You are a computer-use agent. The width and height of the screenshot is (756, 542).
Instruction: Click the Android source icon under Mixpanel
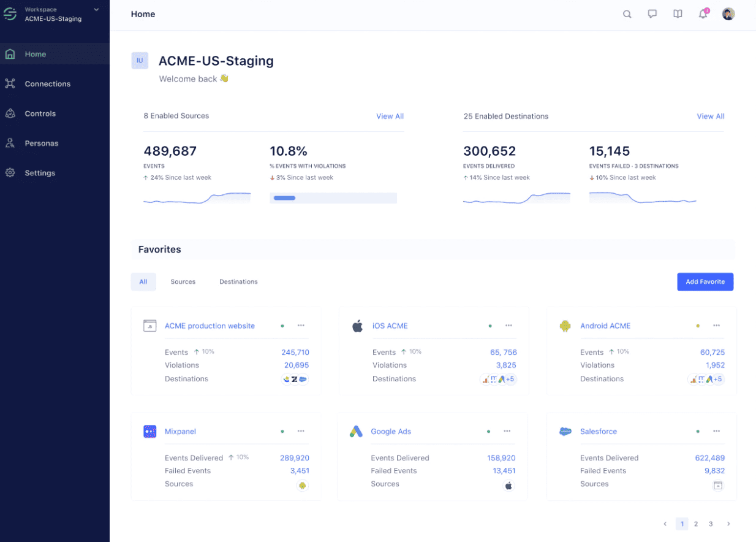coord(302,486)
